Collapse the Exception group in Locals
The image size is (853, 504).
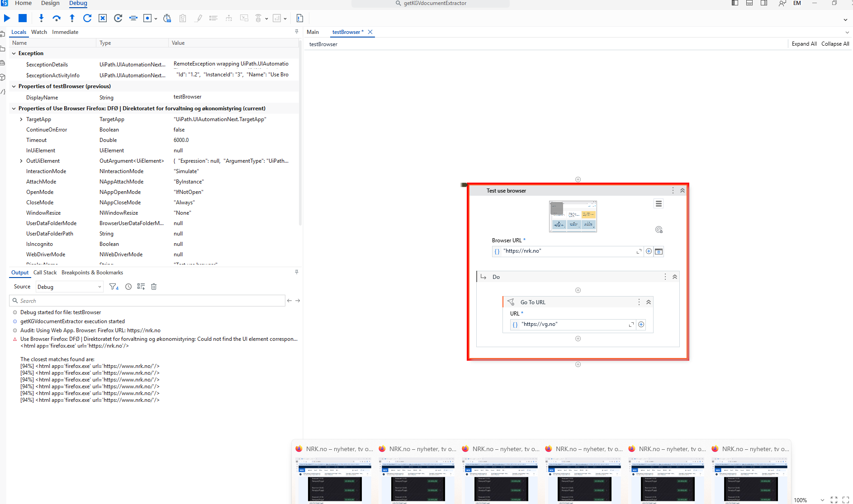point(14,53)
